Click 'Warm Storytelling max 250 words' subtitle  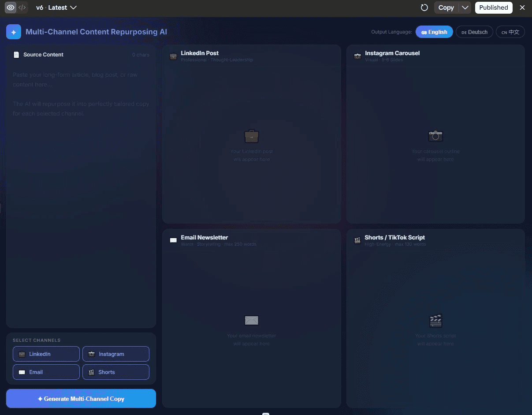pyautogui.click(x=219, y=244)
